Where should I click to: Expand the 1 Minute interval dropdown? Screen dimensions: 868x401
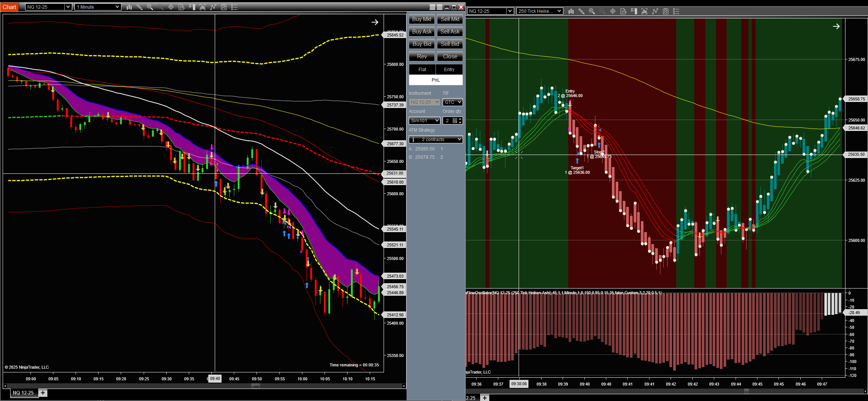tap(117, 7)
